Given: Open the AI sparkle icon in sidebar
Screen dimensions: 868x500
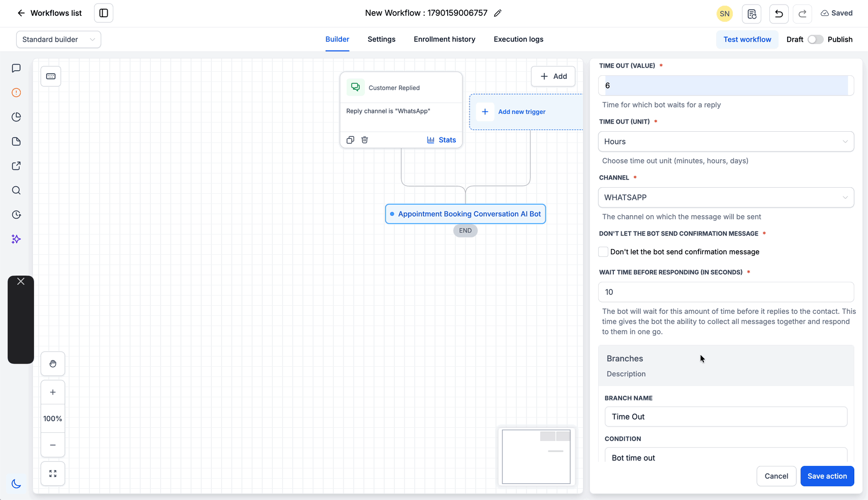Looking at the screenshot, I should pos(16,239).
